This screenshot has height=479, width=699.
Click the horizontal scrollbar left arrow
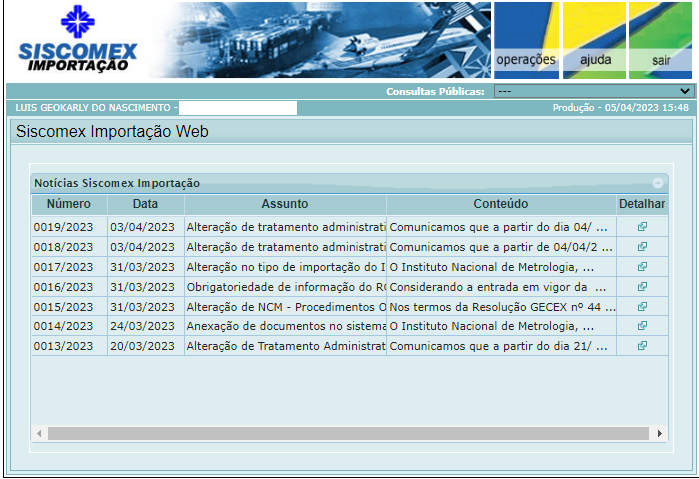(40, 434)
